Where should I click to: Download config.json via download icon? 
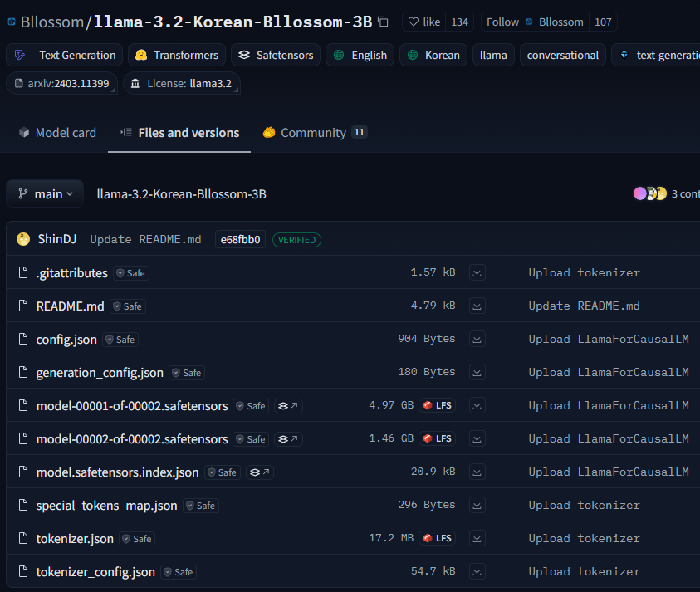click(x=477, y=339)
